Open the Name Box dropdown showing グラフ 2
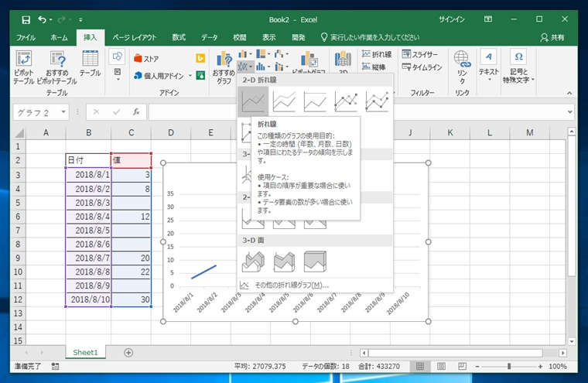This screenshot has height=383, width=588. (63, 111)
